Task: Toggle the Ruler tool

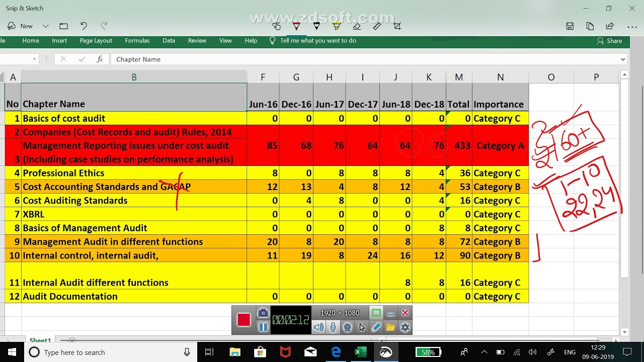Action: [x=377, y=26]
